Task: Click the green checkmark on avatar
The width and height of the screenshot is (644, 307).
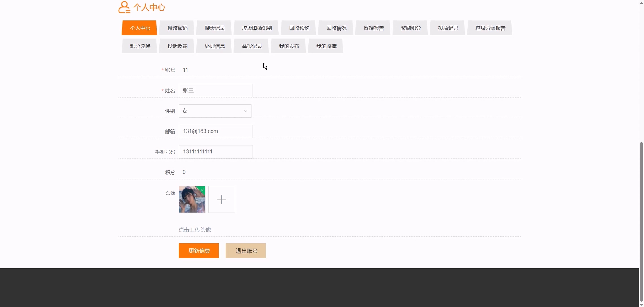Action: point(203,189)
